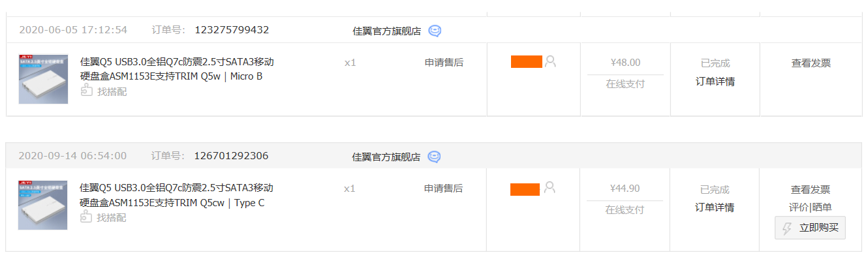The height and width of the screenshot is (261, 868).
Task: Open 订单详情 for order 123275799432
Action: 715,82
